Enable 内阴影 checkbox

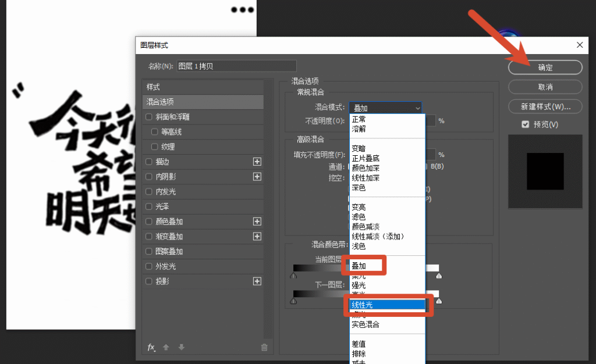149,177
